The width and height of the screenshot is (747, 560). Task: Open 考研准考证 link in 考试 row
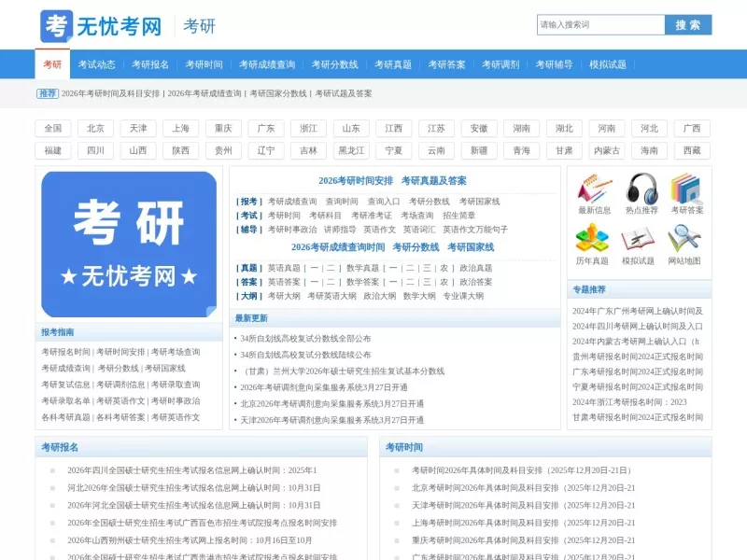(x=371, y=216)
